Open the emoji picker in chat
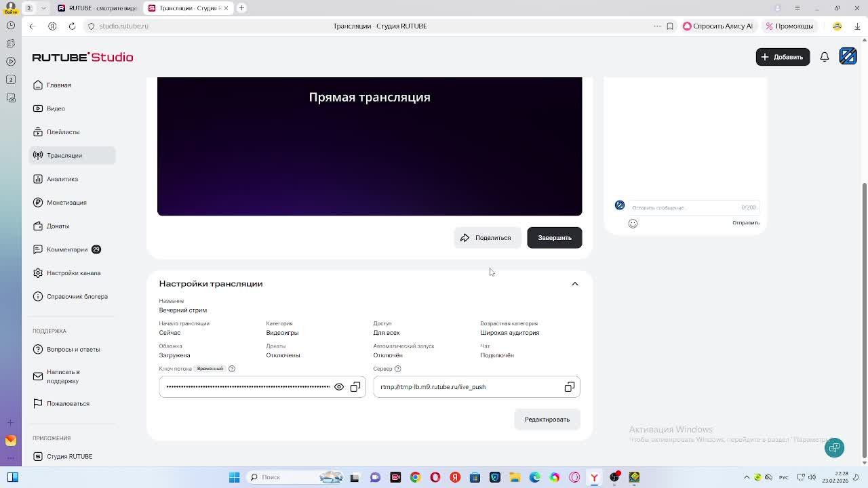Viewport: 868px width, 488px height. 633,224
